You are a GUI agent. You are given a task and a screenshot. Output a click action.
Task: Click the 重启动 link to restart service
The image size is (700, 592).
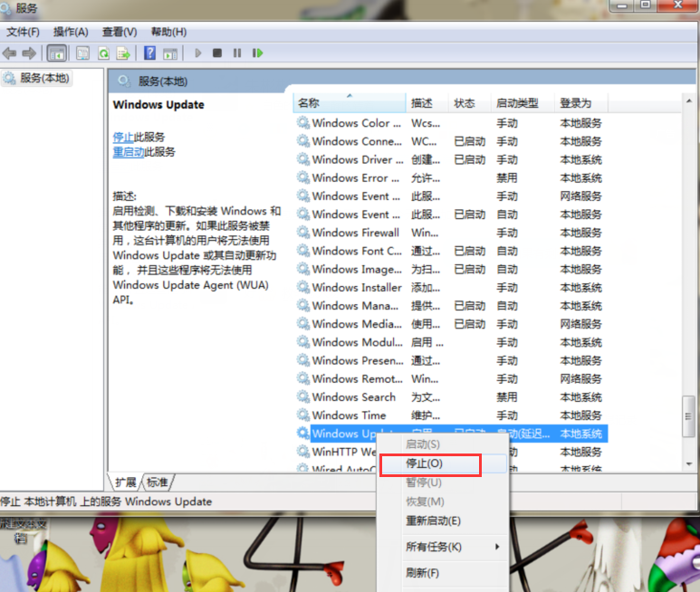(x=129, y=152)
